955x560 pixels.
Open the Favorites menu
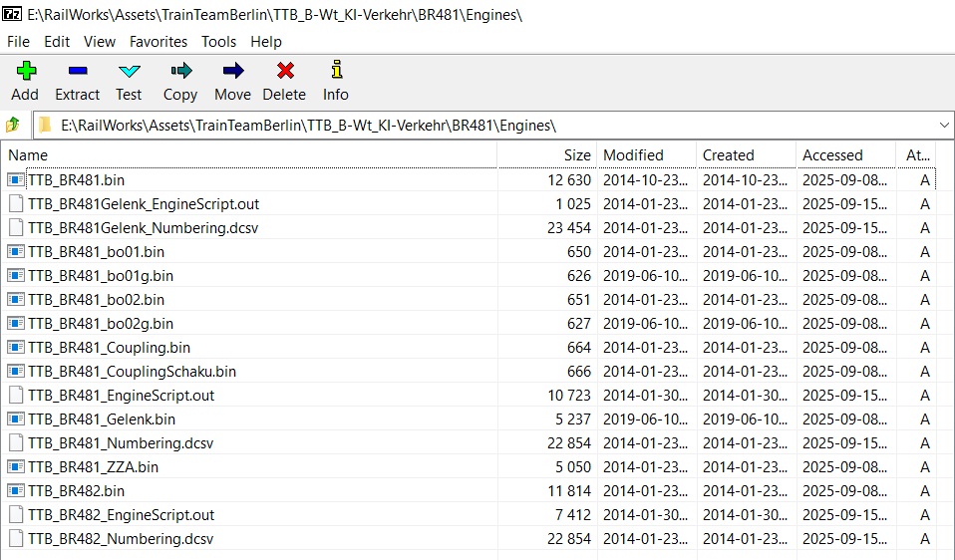point(159,42)
